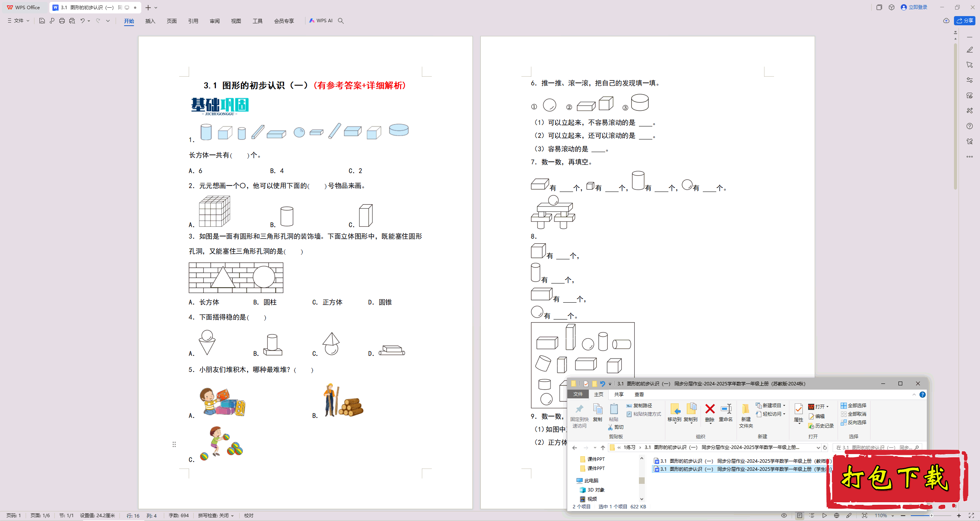
Task: Expand the 打开 dropdown in Explorer ribbon
Action: pos(827,407)
